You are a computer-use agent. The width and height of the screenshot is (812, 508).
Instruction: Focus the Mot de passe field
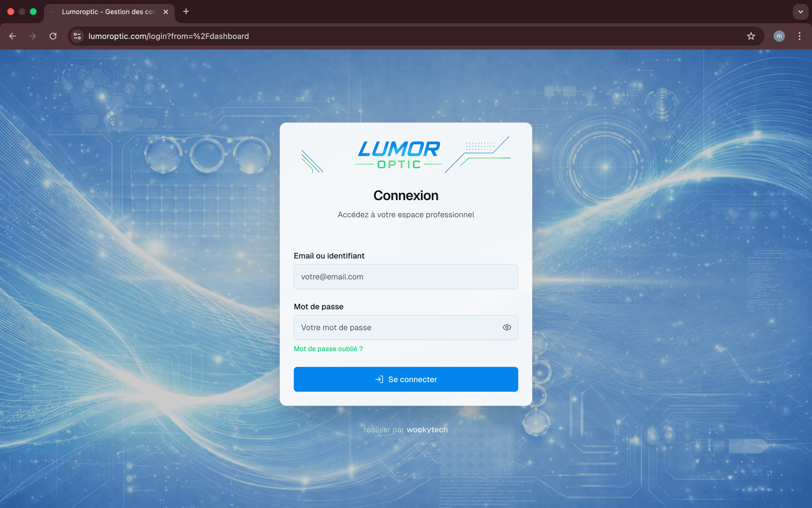click(x=406, y=327)
